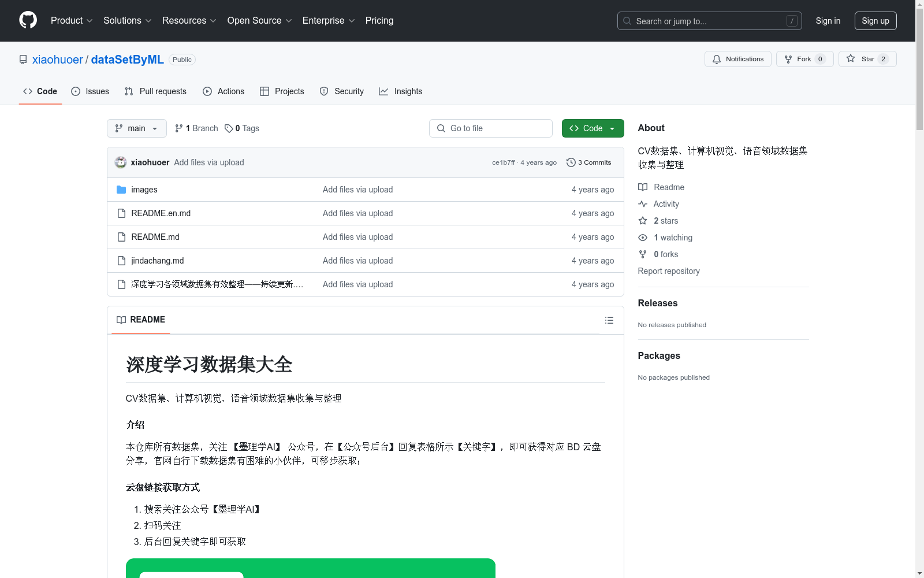Screen dimensions: 924x578
Task: Switch to the Pull requests tab
Action: 155,91
